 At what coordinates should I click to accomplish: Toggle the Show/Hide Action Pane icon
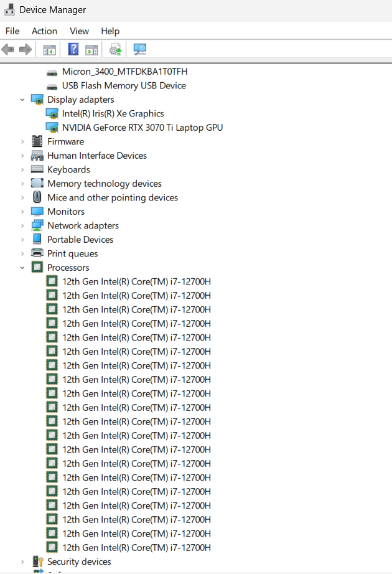[x=91, y=50]
